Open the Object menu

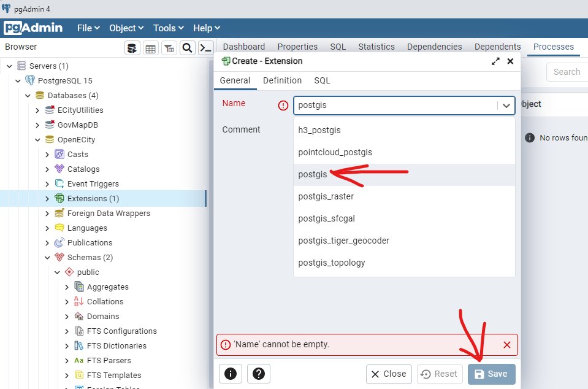pyautogui.click(x=126, y=28)
